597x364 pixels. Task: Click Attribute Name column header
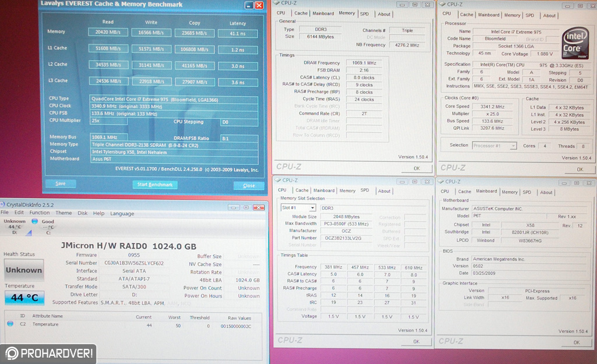pyautogui.click(x=48, y=316)
